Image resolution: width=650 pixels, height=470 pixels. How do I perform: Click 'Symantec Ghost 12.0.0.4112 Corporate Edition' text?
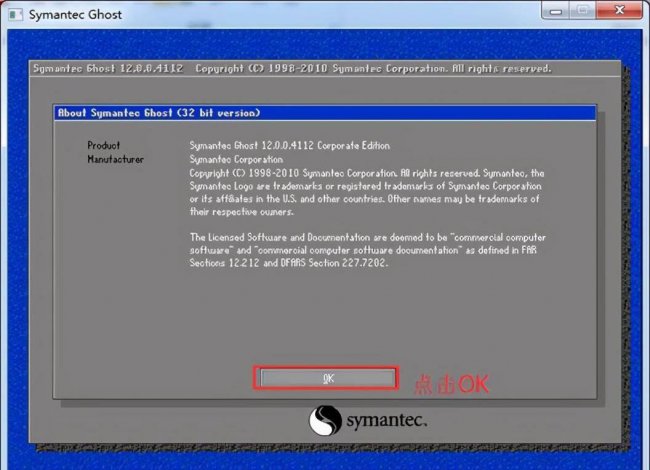coord(289,145)
